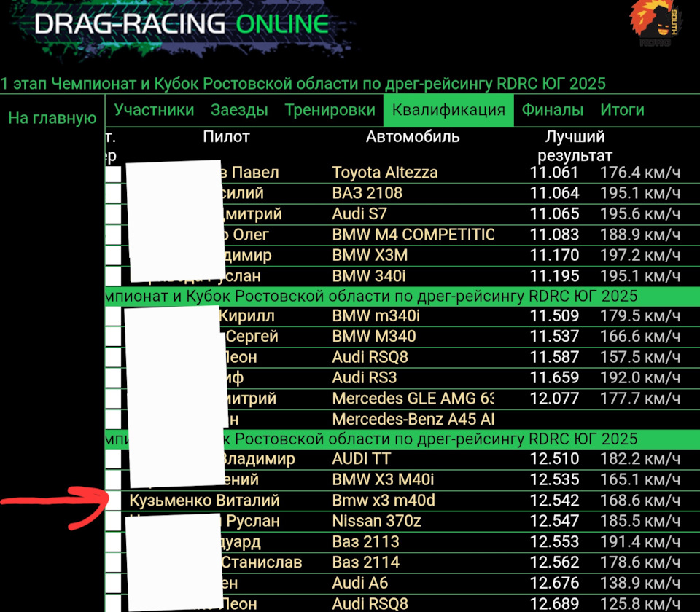Click the Toyota Altezza car cell

385,173
